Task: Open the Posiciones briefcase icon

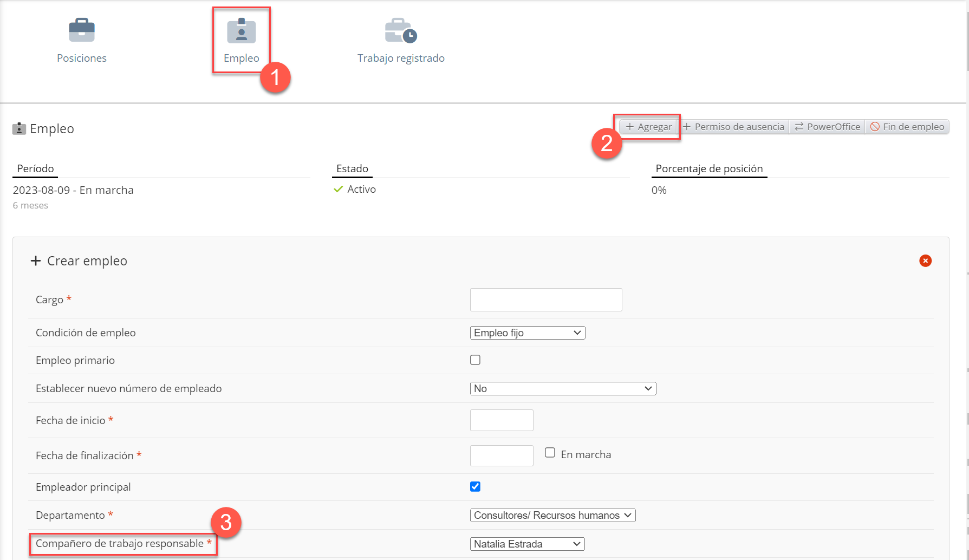Action: 82,30
